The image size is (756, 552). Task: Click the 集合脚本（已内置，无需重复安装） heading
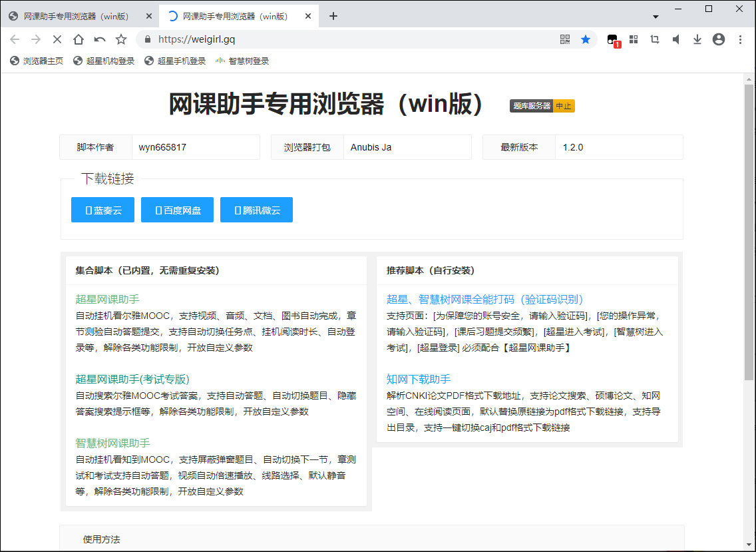tap(148, 270)
